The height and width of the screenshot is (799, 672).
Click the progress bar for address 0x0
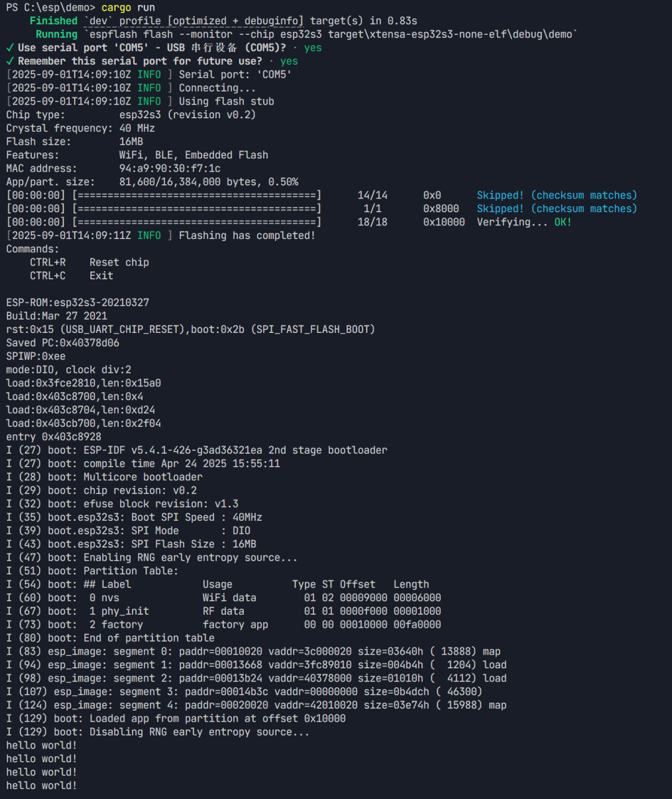click(197, 195)
